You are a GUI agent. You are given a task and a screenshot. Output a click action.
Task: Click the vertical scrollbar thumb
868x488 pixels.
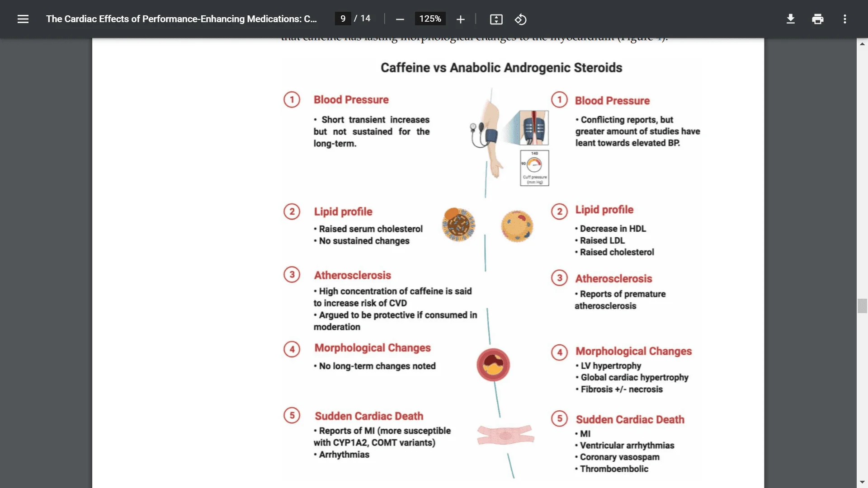(862, 306)
